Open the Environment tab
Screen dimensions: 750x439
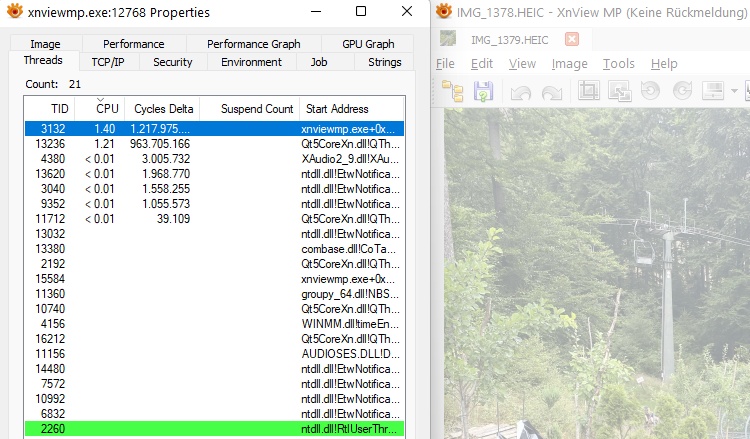[x=252, y=62]
